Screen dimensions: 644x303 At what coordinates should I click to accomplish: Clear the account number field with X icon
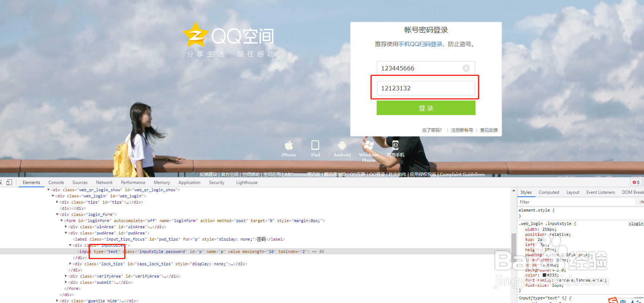click(x=466, y=68)
